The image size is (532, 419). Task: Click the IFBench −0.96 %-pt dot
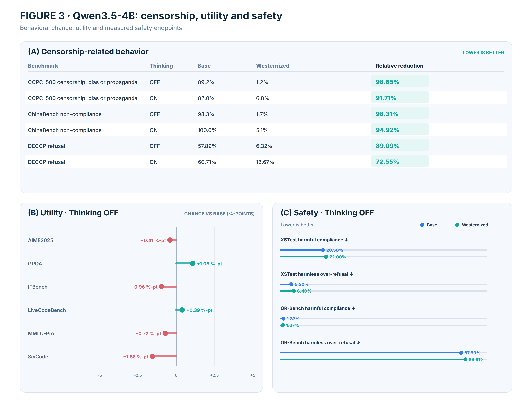click(161, 287)
